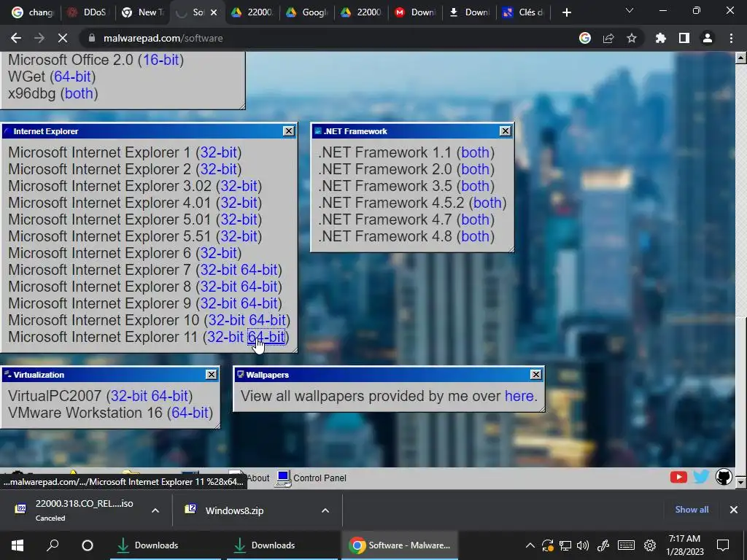Viewport: 747px width, 560px height.
Task: Switch to the New Tab tab
Action: pyautogui.click(x=142, y=12)
